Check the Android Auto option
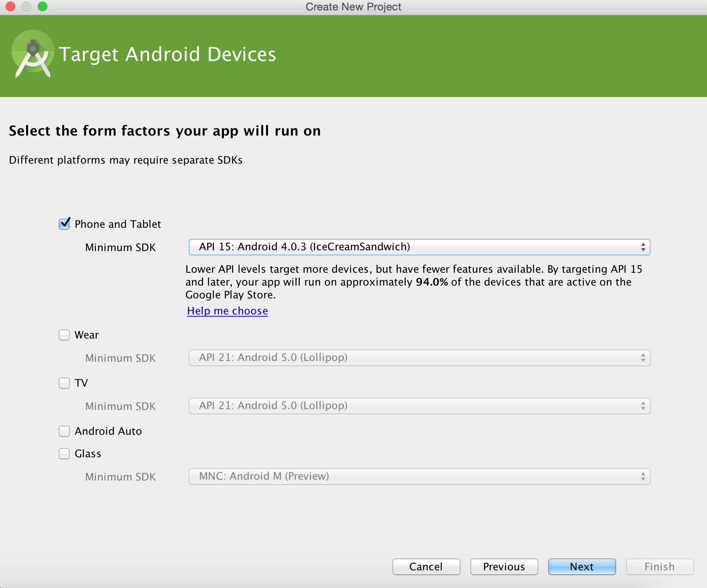 (64, 431)
